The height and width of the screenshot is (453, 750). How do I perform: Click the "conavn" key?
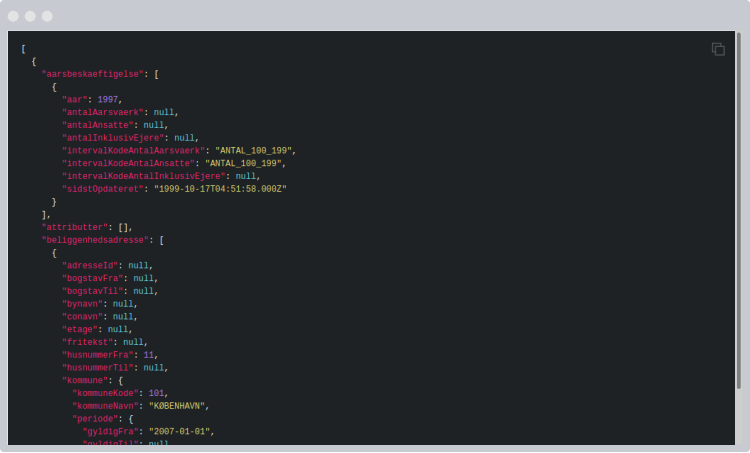(82, 317)
